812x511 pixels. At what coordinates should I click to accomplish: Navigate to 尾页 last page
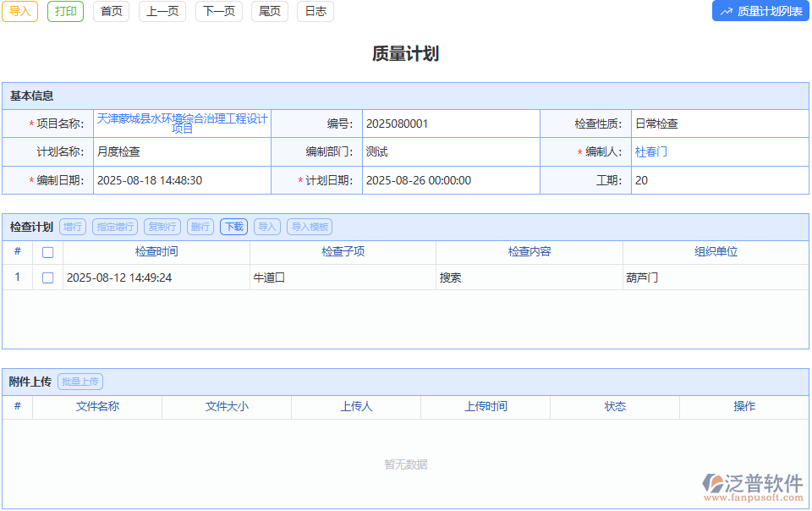(x=269, y=12)
